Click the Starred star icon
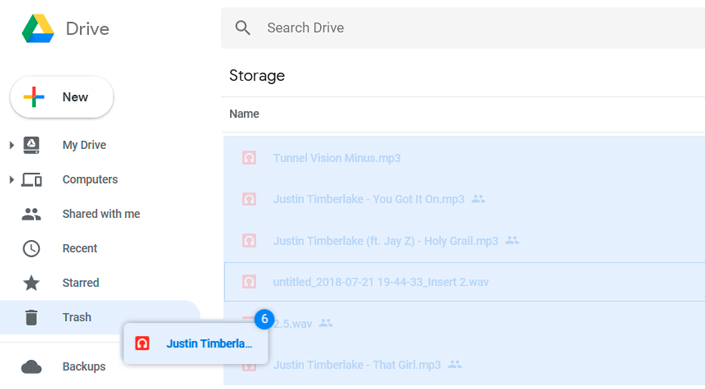 point(31,283)
